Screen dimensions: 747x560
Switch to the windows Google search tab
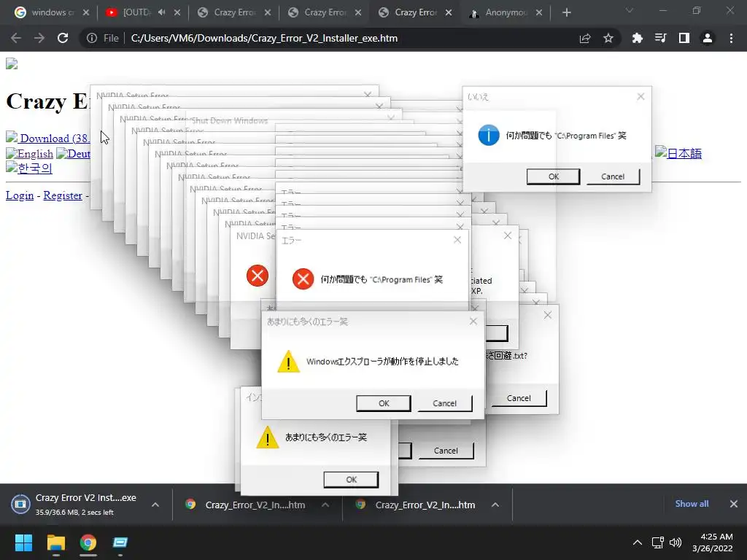[52, 12]
